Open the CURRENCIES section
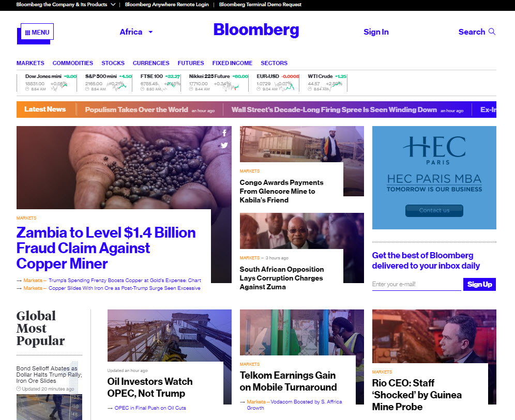The image size is (515, 420). coord(151,63)
